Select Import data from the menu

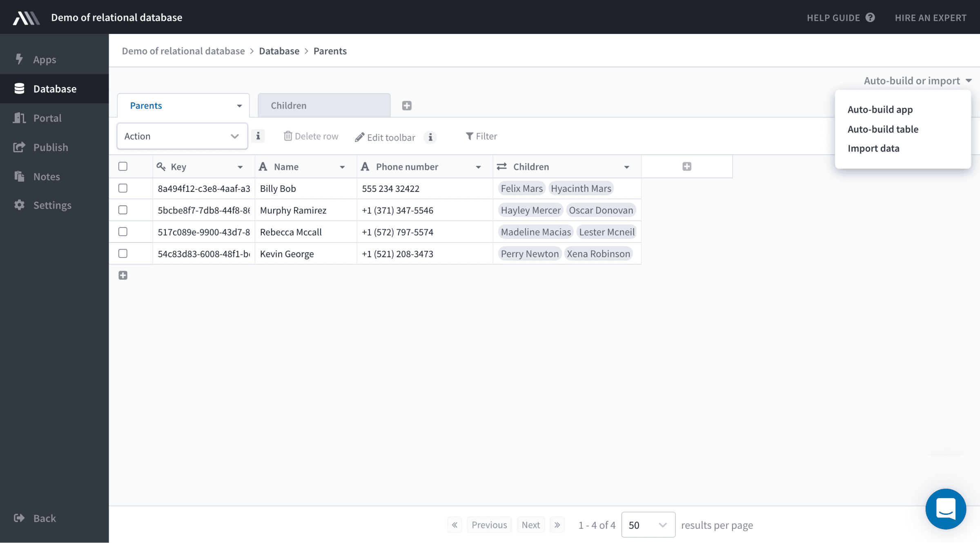873,148
